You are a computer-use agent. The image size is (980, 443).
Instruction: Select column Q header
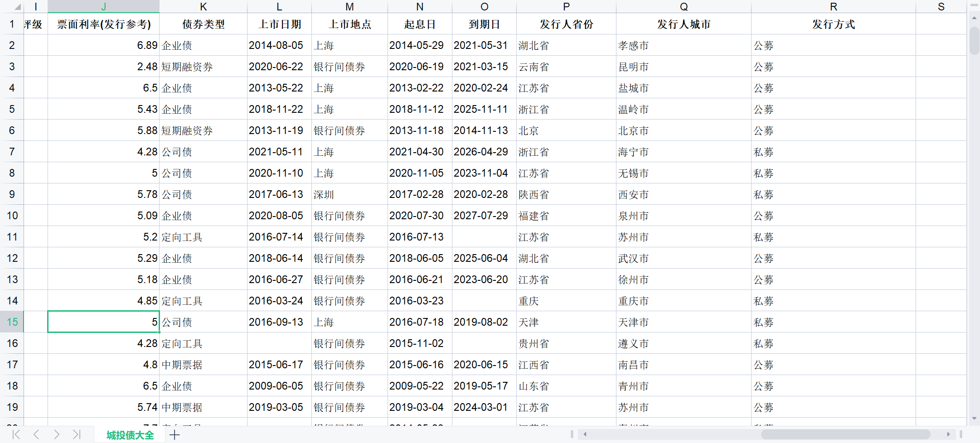tap(684, 7)
